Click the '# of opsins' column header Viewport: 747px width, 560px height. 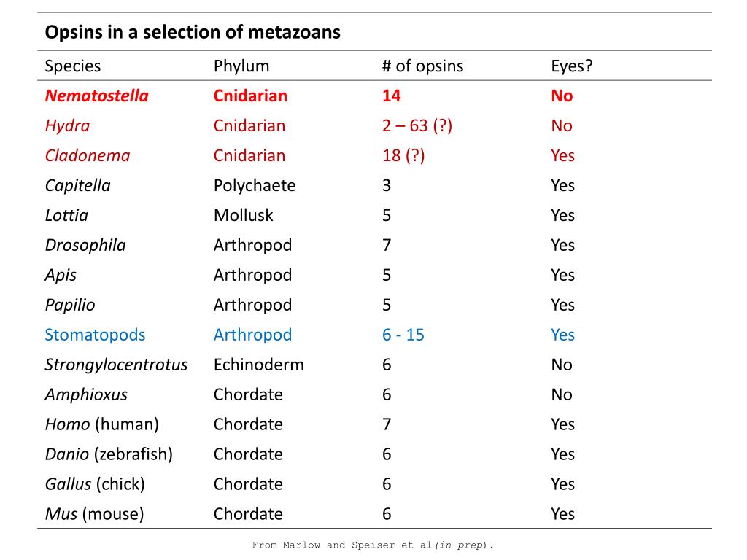click(x=422, y=66)
